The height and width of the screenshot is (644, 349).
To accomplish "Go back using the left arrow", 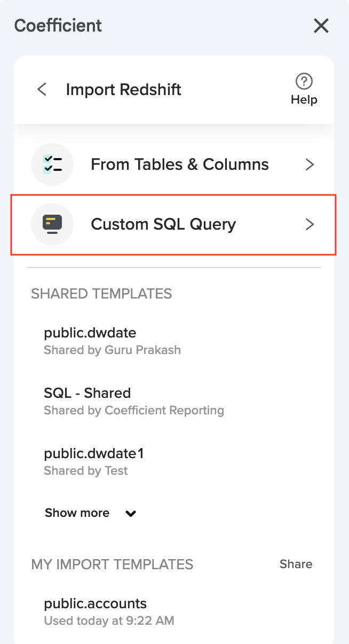I will (x=42, y=89).
